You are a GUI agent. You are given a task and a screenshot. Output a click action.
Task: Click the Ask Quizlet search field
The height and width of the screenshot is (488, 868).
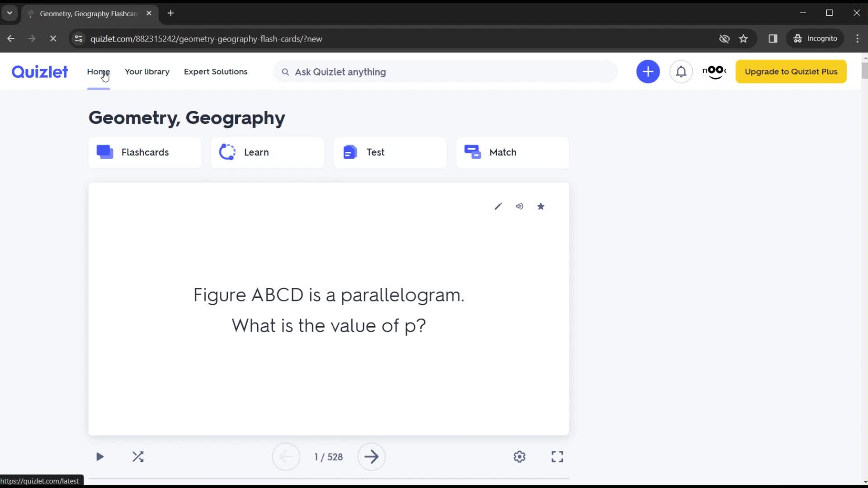[448, 71]
